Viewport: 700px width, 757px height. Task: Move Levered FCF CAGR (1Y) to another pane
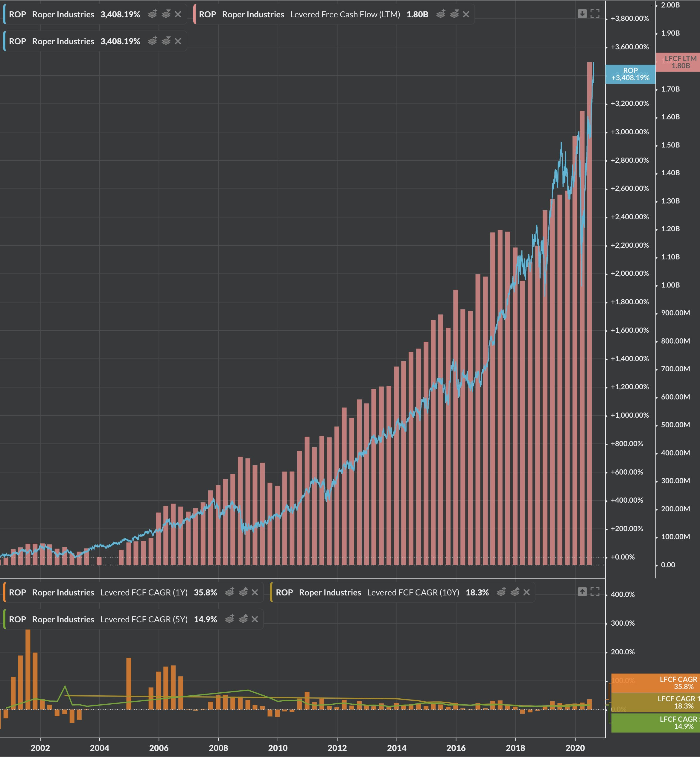tap(243, 592)
